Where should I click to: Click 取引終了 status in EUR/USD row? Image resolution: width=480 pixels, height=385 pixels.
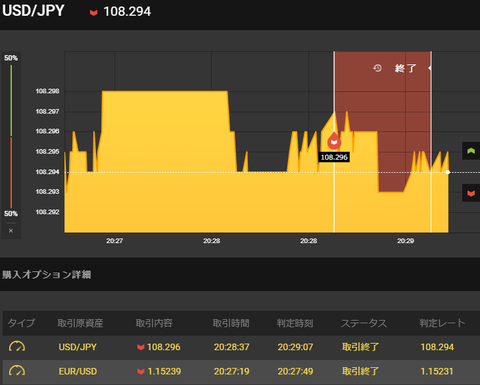pyautogui.click(x=360, y=371)
